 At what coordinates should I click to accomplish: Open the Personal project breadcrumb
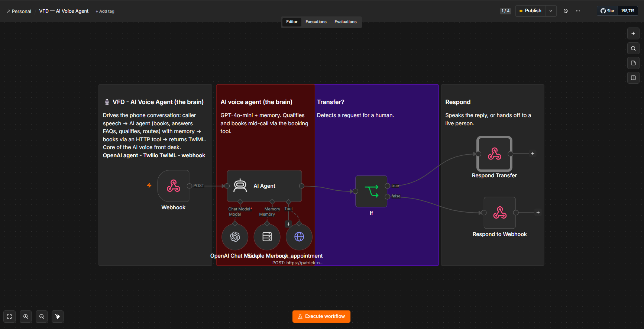(19, 11)
